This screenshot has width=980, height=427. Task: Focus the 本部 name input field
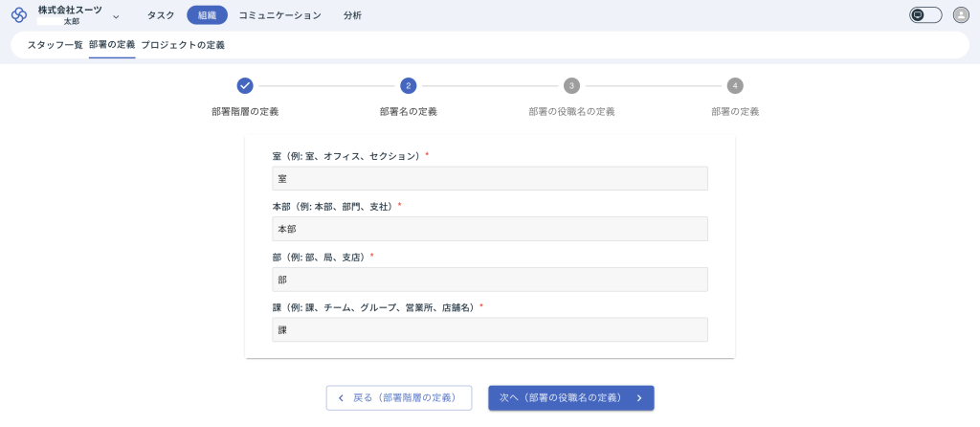(x=490, y=229)
